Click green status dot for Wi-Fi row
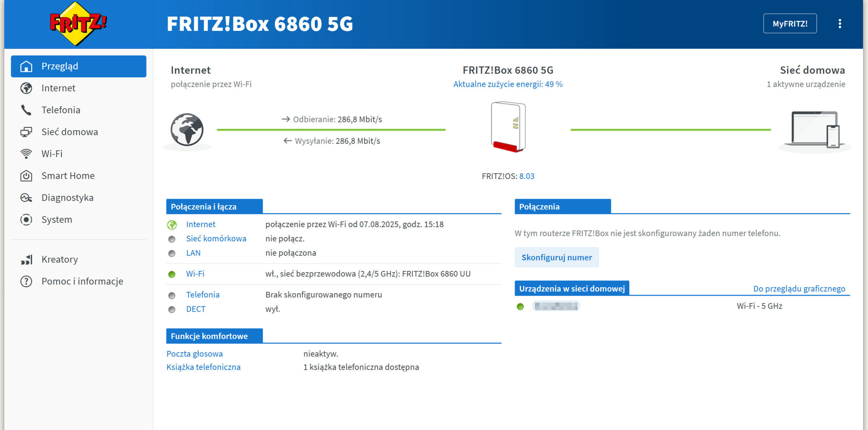The width and height of the screenshot is (868, 430). (x=172, y=274)
